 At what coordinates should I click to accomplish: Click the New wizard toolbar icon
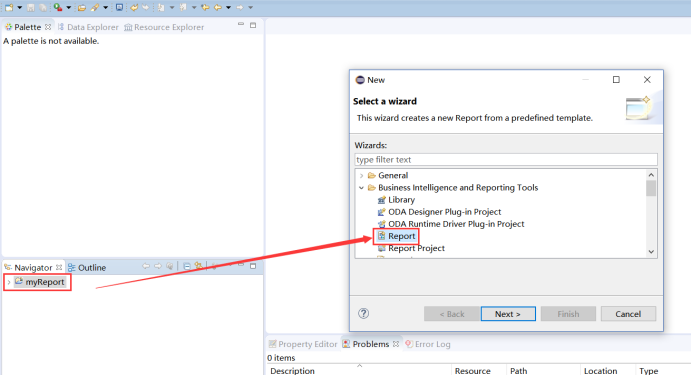(x=9, y=7)
